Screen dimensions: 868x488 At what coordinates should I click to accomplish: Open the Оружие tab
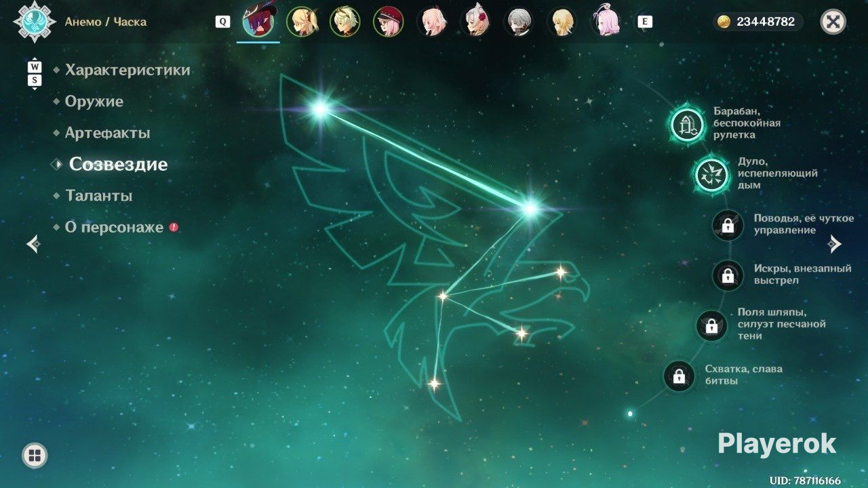(94, 102)
